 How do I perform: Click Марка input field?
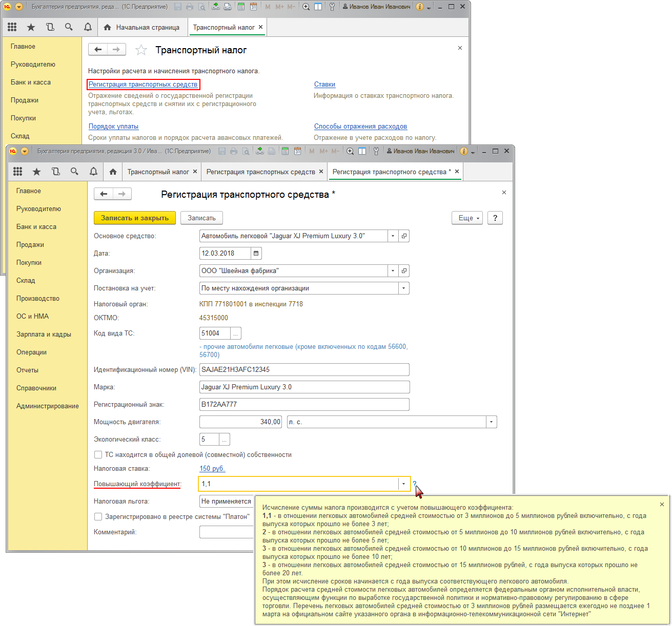(304, 387)
